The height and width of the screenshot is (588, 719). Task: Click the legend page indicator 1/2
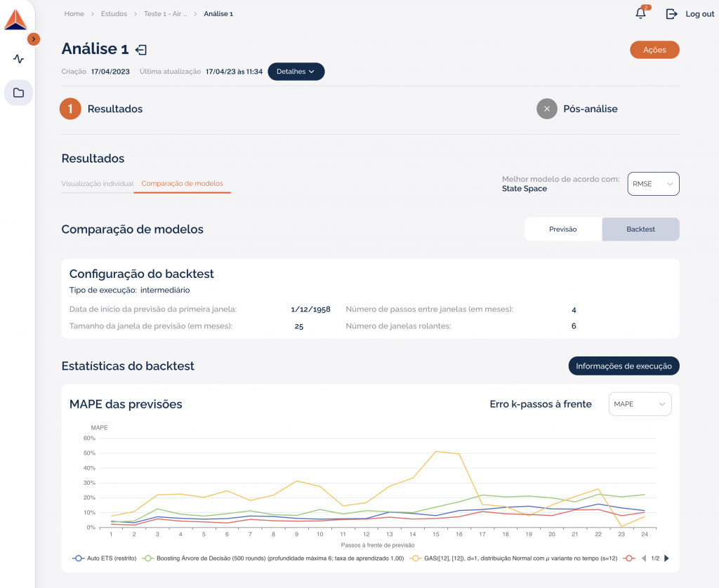(655, 559)
